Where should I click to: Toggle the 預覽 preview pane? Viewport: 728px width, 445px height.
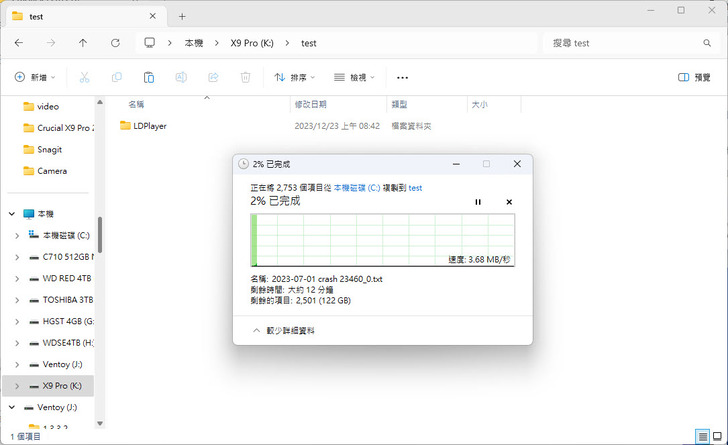tap(694, 77)
